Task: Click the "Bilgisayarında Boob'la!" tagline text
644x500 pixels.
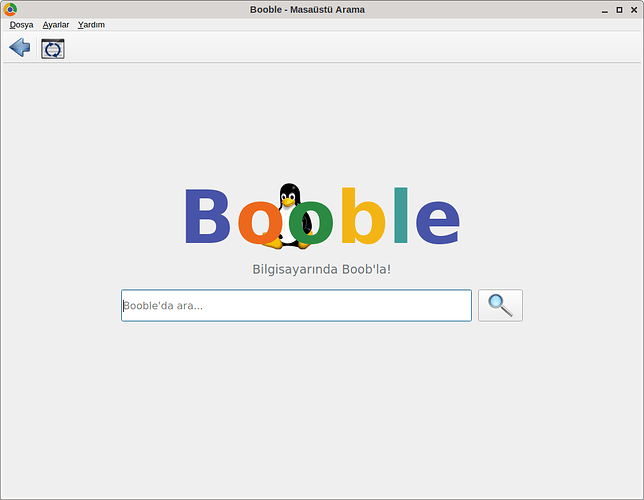Action: [x=321, y=269]
